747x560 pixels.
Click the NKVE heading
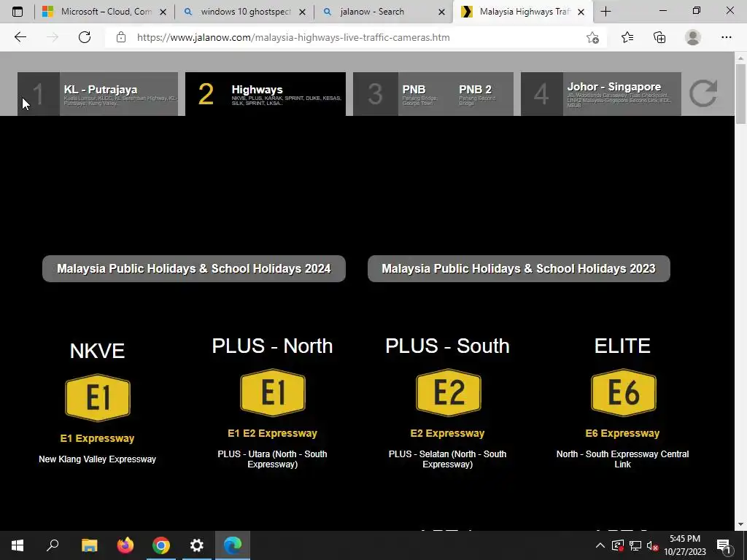click(x=97, y=351)
